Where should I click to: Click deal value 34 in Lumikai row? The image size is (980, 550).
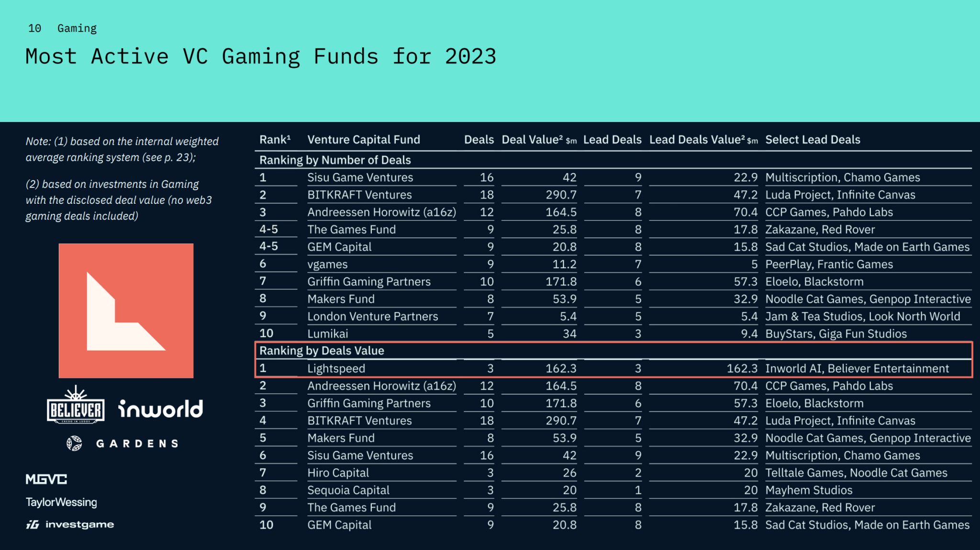pos(569,334)
